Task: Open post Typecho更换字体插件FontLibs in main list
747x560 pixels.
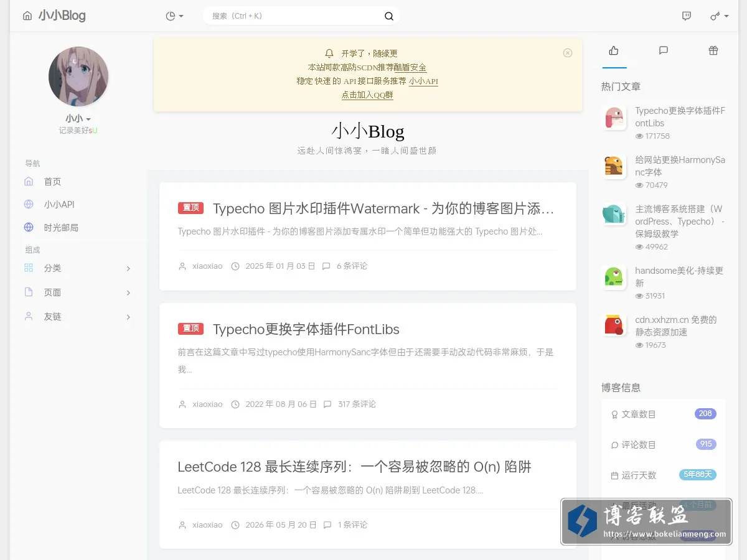Action: click(x=306, y=329)
